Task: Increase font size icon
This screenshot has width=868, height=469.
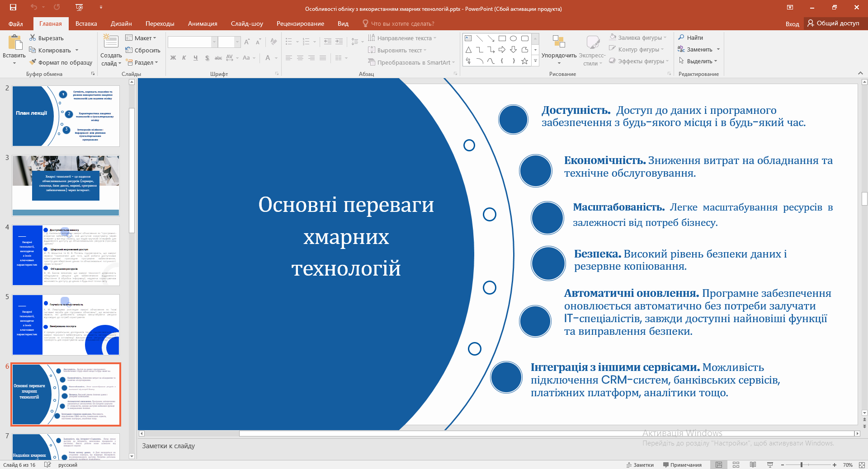Action: [247, 42]
